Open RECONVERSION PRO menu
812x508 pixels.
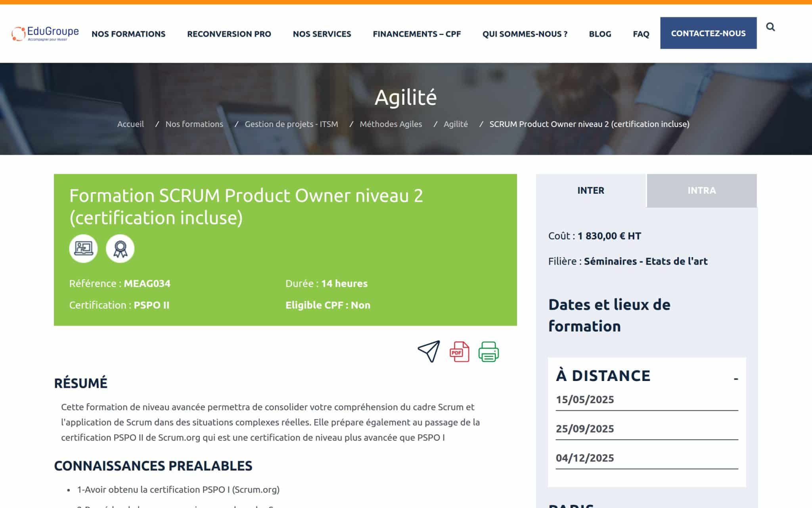(229, 34)
